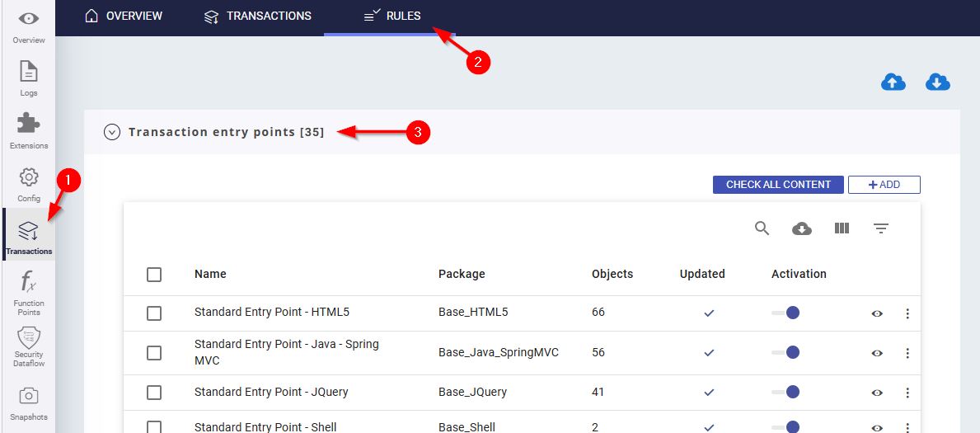Click the blue cloud download icon
Screen dimensions: 980x433
point(938,82)
